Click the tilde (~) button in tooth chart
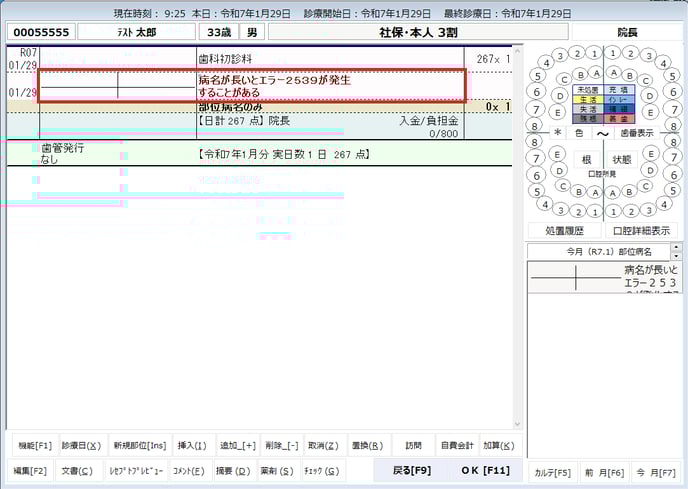This screenshot has width=688, height=489. point(603,132)
